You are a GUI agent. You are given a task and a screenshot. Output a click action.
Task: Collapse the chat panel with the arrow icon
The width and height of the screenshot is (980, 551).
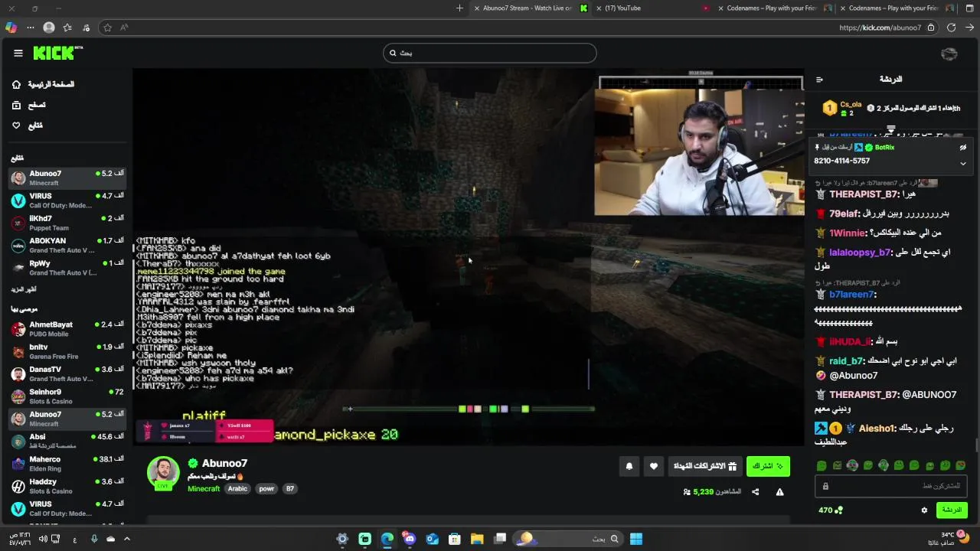(x=819, y=79)
